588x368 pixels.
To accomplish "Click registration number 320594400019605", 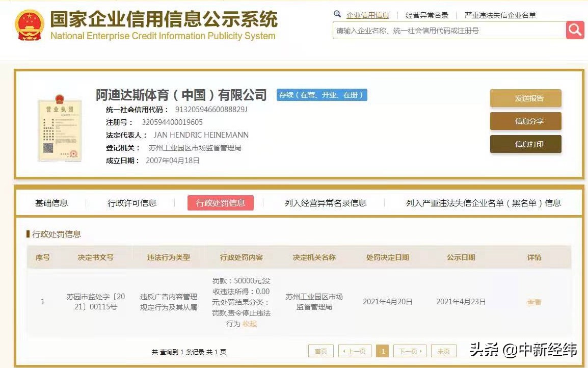I will 172,122.
